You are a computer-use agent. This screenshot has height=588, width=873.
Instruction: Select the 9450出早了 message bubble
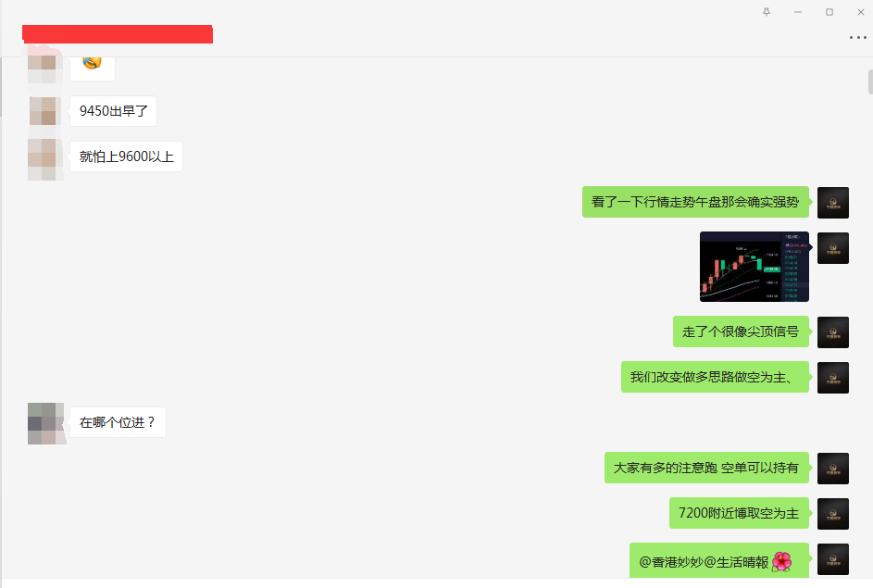click(114, 111)
